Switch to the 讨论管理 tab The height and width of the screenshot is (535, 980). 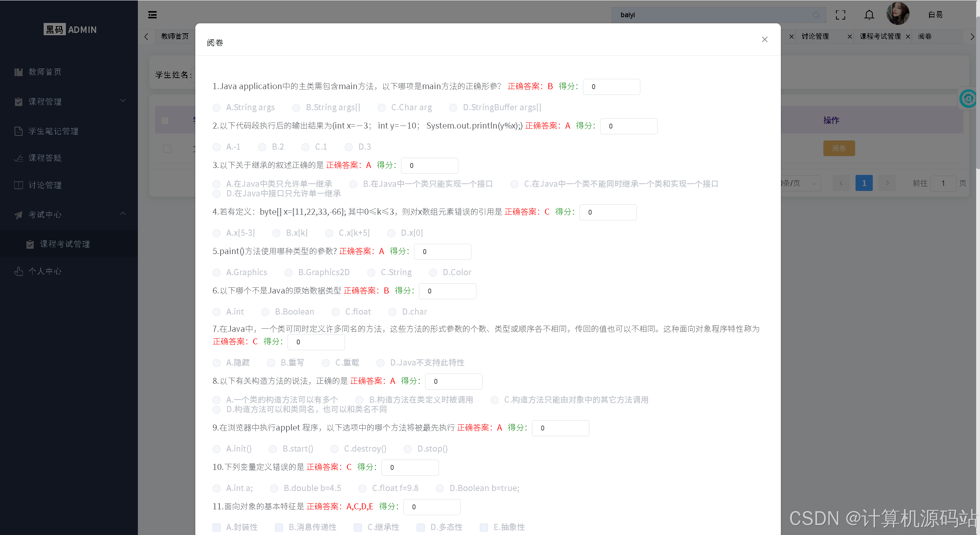(815, 36)
